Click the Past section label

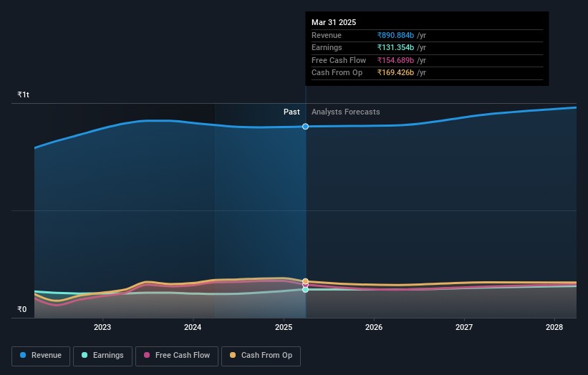(x=291, y=112)
